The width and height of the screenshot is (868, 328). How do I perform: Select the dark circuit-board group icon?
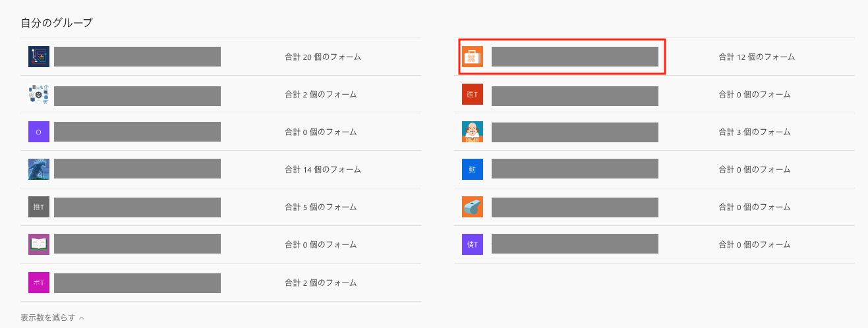pyautogui.click(x=39, y=57)
